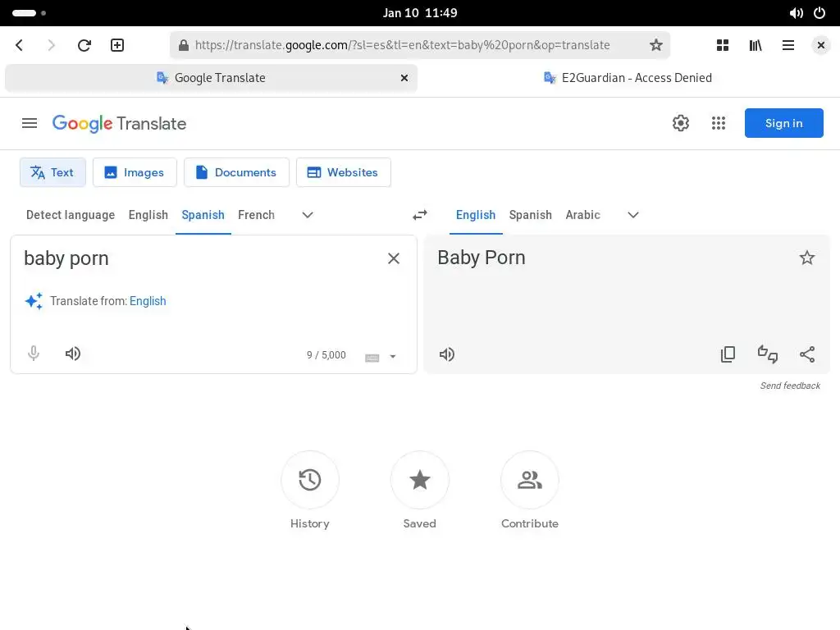Bookmark this page with the address bar star
The width and height of the screenshot is (840, 630).
655,45
